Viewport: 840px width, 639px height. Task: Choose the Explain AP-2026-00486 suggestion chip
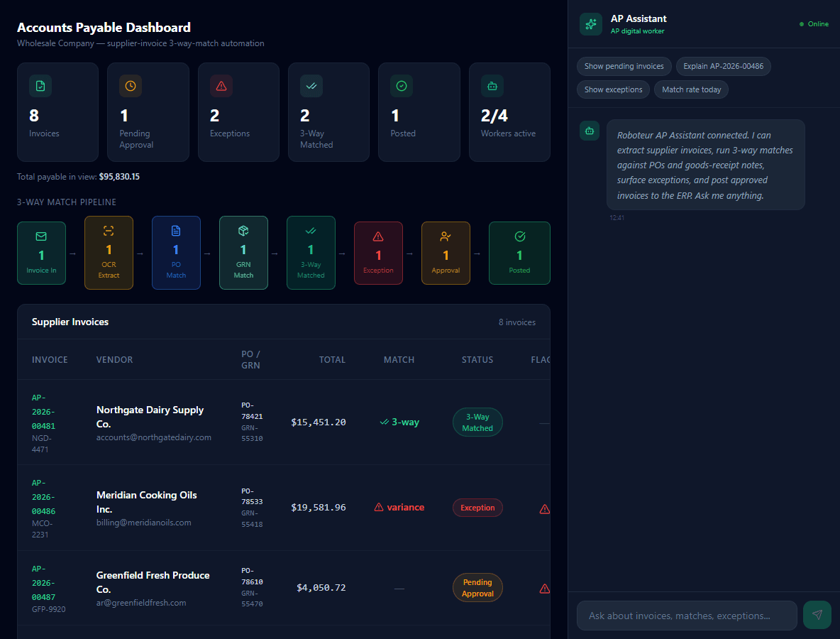tap(723, 66)
